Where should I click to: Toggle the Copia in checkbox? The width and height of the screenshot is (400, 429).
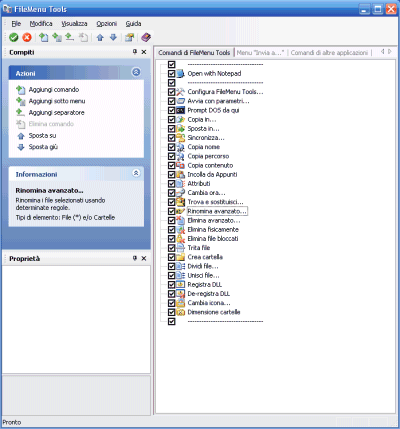click(x=171, y=119)
